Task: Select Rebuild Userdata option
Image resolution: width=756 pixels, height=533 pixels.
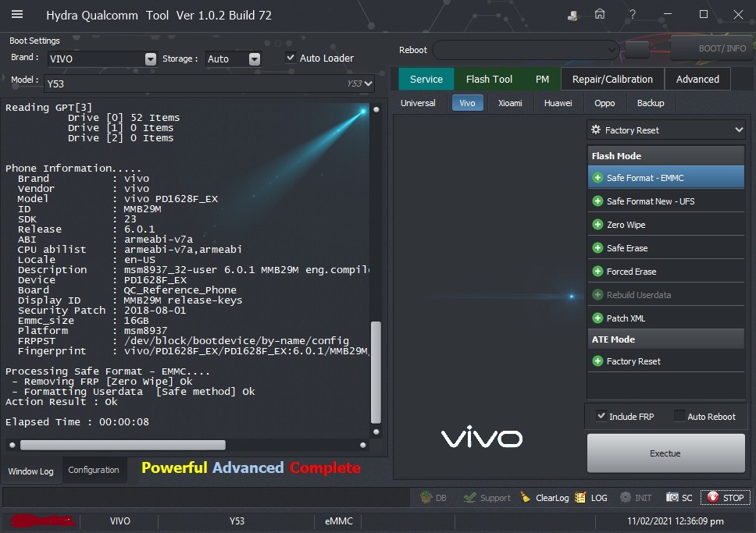Action: [666, 295]
